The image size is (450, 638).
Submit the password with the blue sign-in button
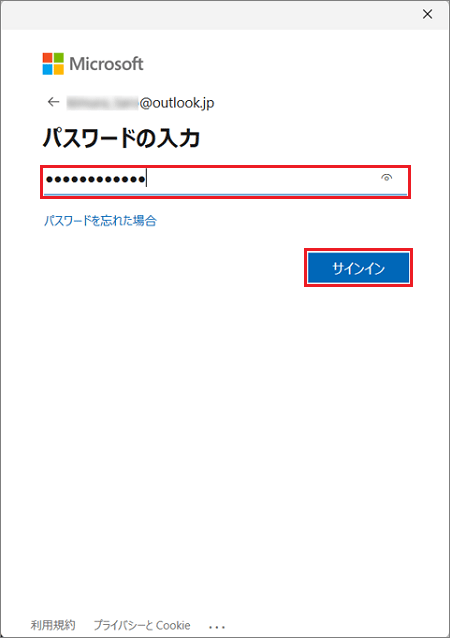click(x=358, y=268)
